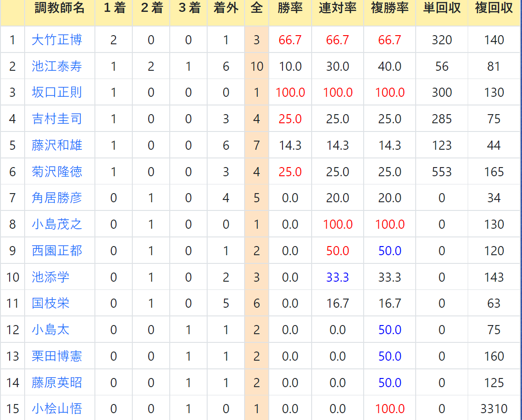The height and width of the screenshot is (420, 522).
Task: Select the 160 複回収 value for 栗田博憲
Action: [494, 357]
